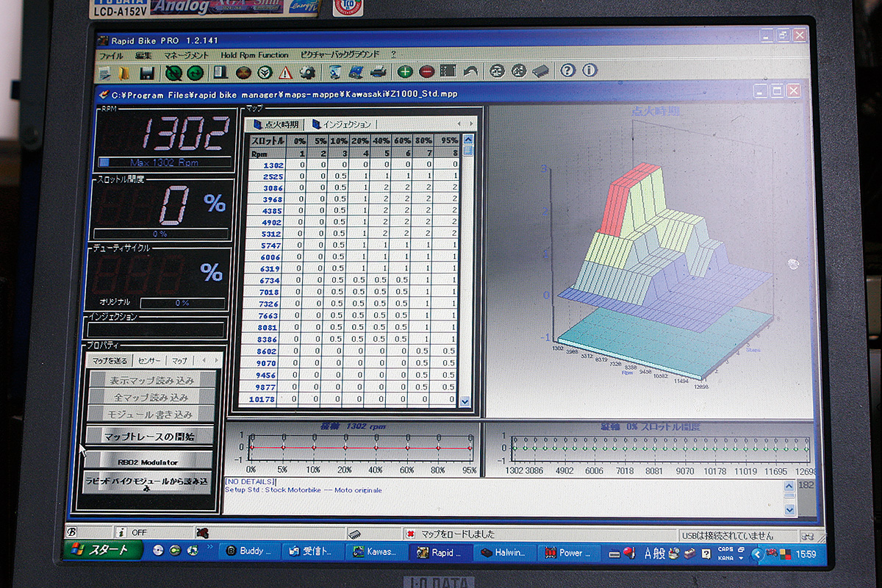
Task: Click the map table scrollbar down arrow
Action: 464,401
